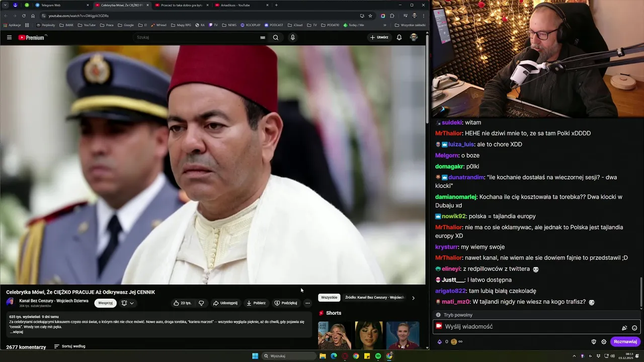Viewport: 644px width, 362px height.
Task: Open the BANK bookmarks folder
Action: point(66,25)
